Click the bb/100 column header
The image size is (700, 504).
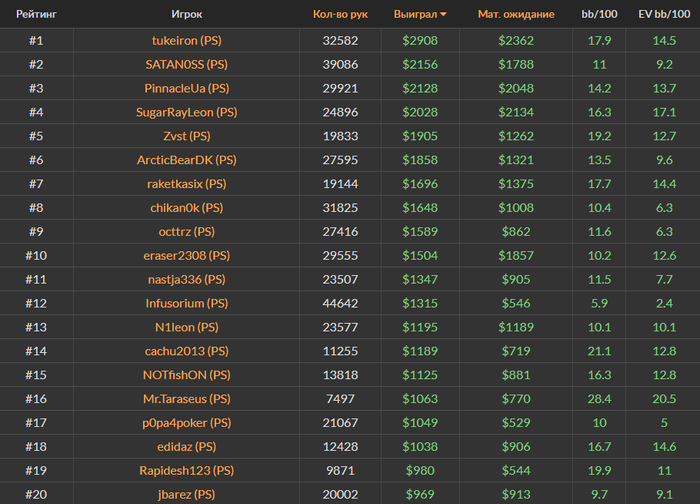tap(599, 15)
